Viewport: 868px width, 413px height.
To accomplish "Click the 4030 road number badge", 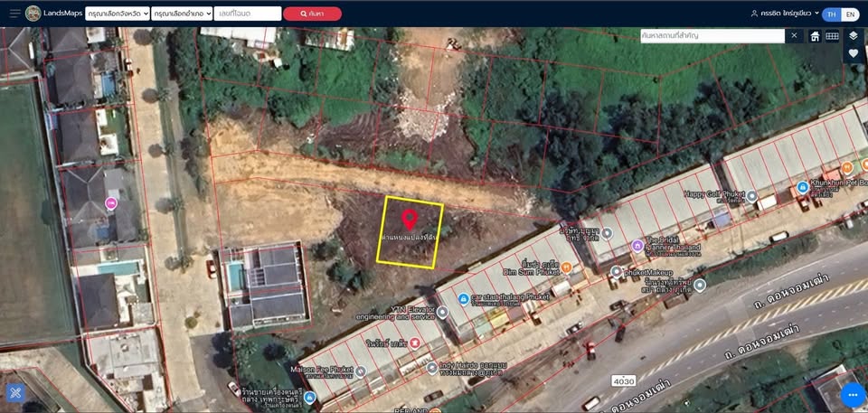I will (623, 380).
